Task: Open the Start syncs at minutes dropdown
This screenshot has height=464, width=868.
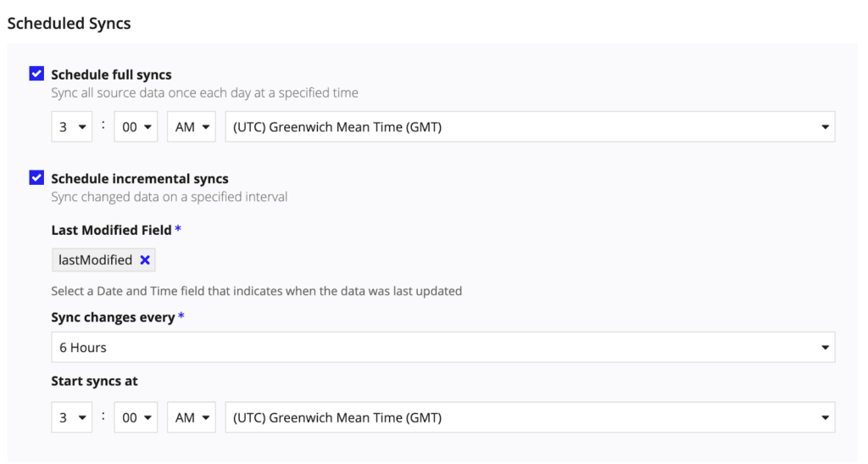Action: tap(136, 417)
